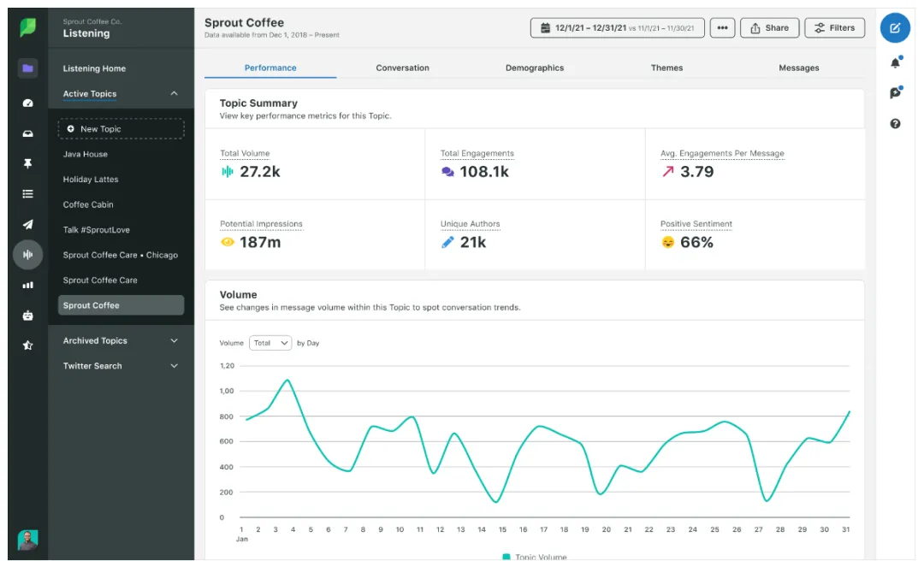
Task: Open the dashboard gauge icon
Action: point(27,103)
